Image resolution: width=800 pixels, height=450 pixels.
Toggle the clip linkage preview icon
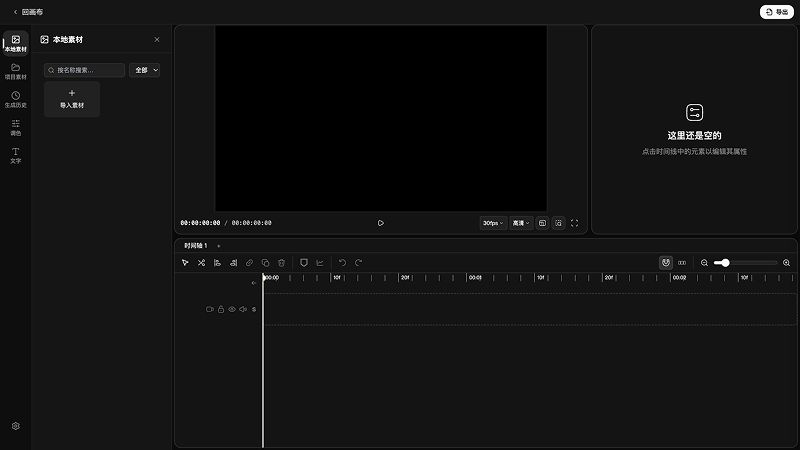(682, 263)
